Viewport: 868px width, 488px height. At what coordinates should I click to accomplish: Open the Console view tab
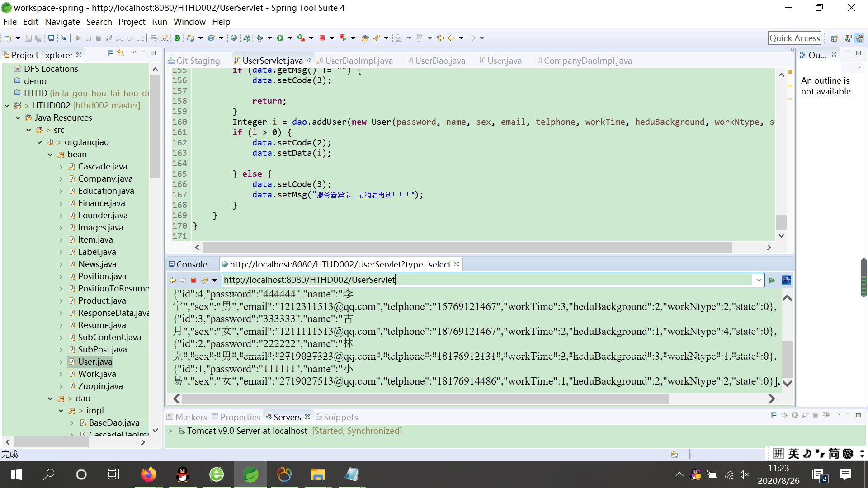191,264
